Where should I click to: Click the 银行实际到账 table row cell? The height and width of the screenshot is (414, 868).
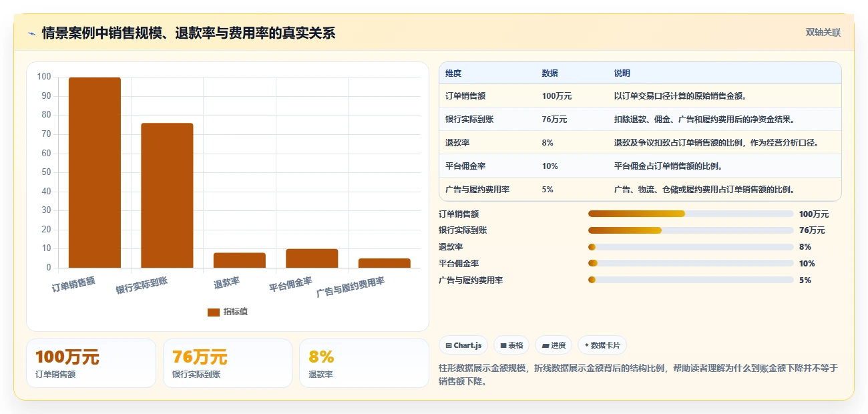(469, 120)
